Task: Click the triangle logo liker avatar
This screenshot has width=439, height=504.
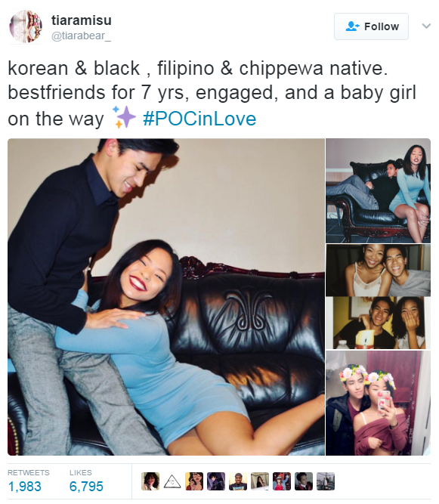Action: (172, 481)
